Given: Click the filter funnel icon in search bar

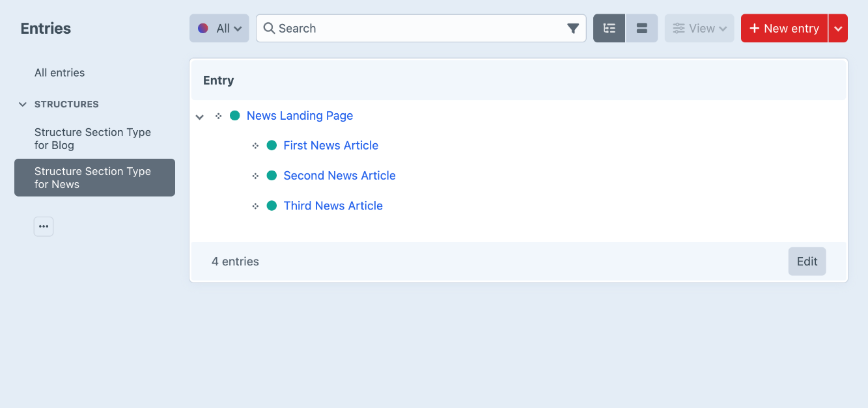Looking at the screenshot, I should (572, 29).
